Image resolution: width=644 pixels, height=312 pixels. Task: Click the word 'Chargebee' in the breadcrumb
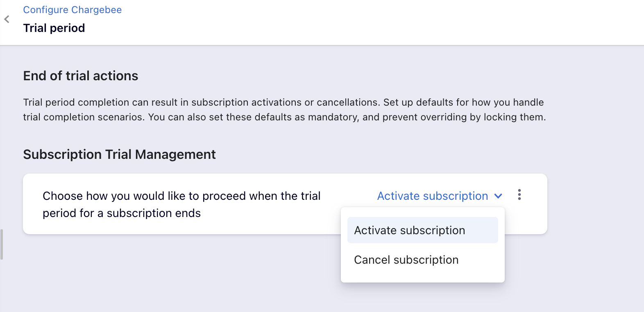tap(96, 10)
